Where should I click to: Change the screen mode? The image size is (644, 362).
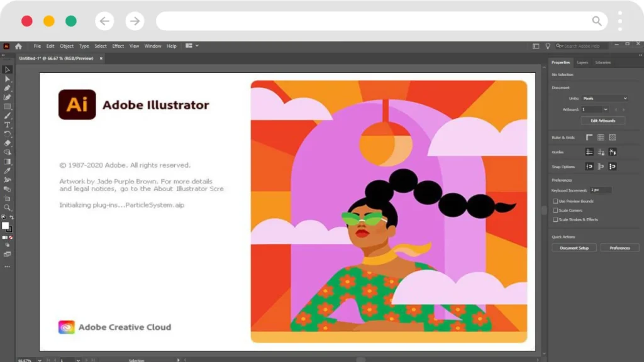point(7,255)
